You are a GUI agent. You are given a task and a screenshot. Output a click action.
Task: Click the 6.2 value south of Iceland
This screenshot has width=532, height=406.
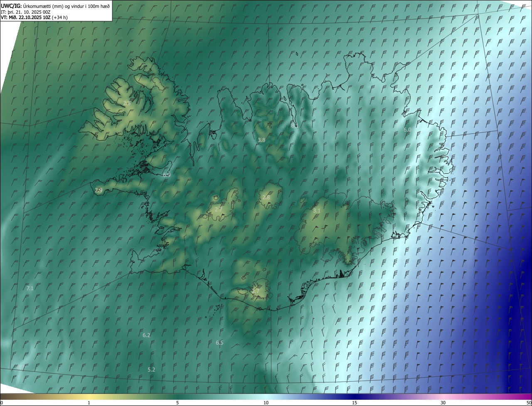(x=146, y=335)
